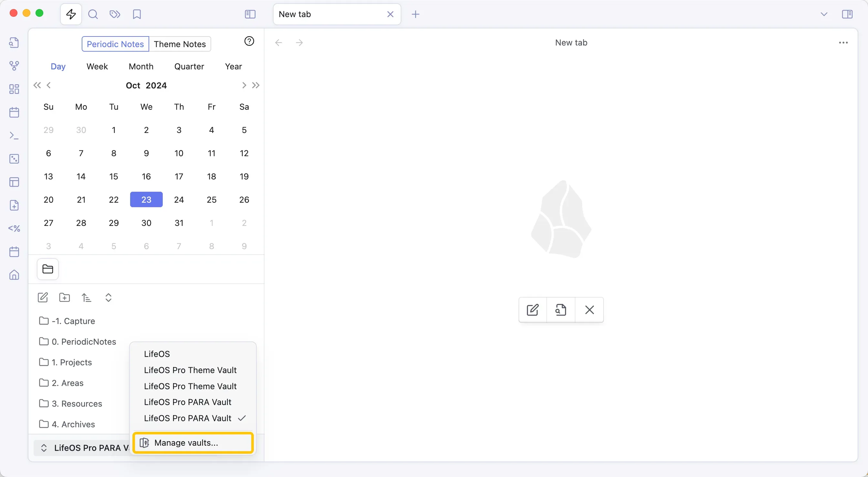Open random note dice icon

[x=14, y=159]
